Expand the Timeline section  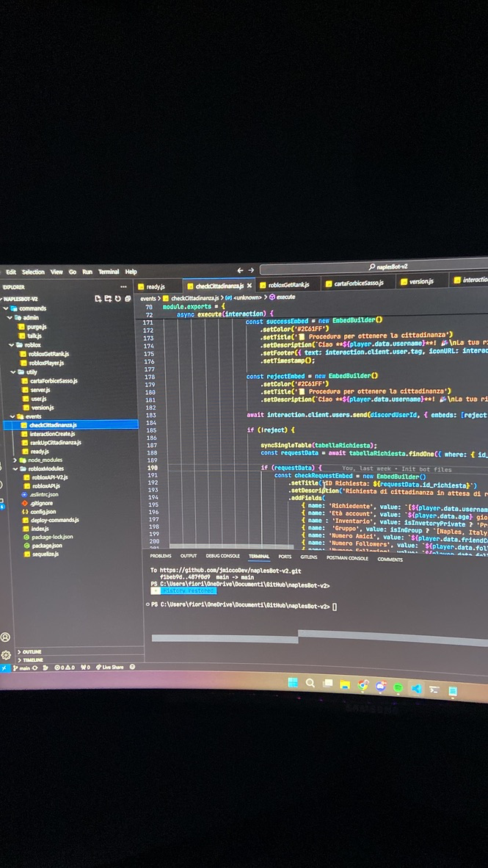pyautogui.click(x=33, y=659)
